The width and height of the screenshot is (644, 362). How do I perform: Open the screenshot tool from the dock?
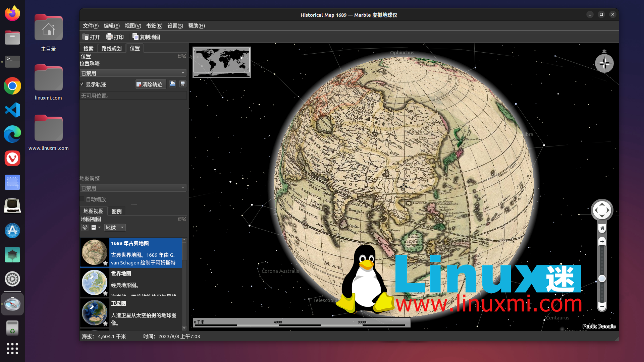pos(12,182)
